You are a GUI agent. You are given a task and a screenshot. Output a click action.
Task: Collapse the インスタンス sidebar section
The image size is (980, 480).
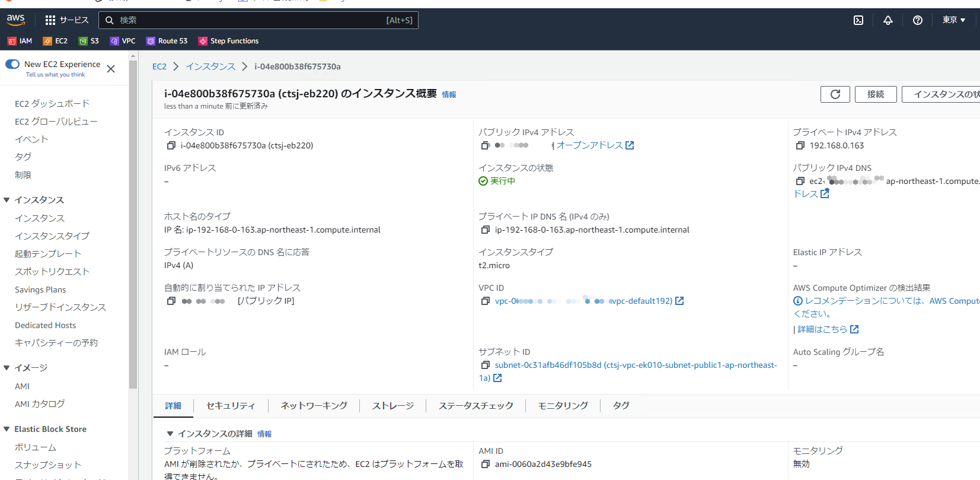tap(7, 200)
